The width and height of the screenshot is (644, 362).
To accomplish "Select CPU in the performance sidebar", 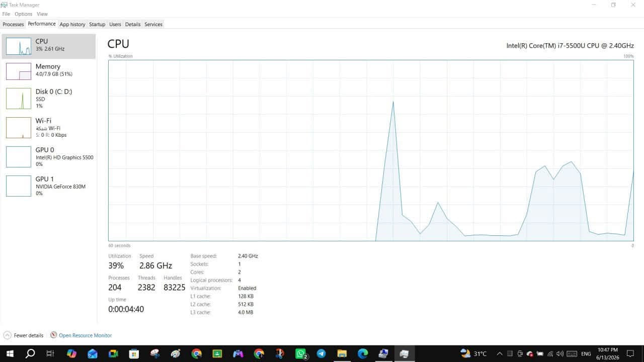I will pyautogui.click(x=48, y=46).
